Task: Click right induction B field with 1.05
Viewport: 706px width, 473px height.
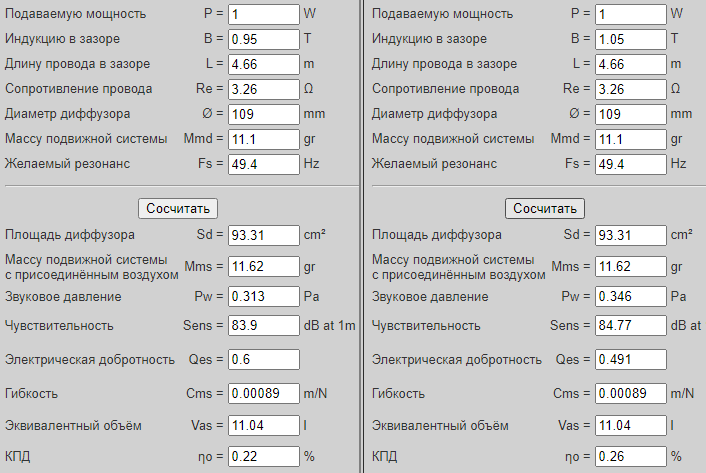Action: [630, 39]
